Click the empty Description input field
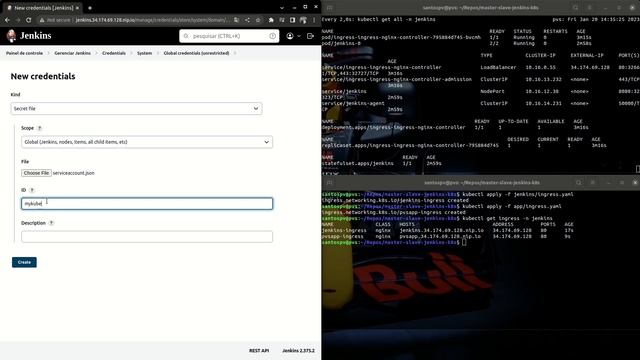This screenshot has height=360, width=640. [x=147, y=237]
